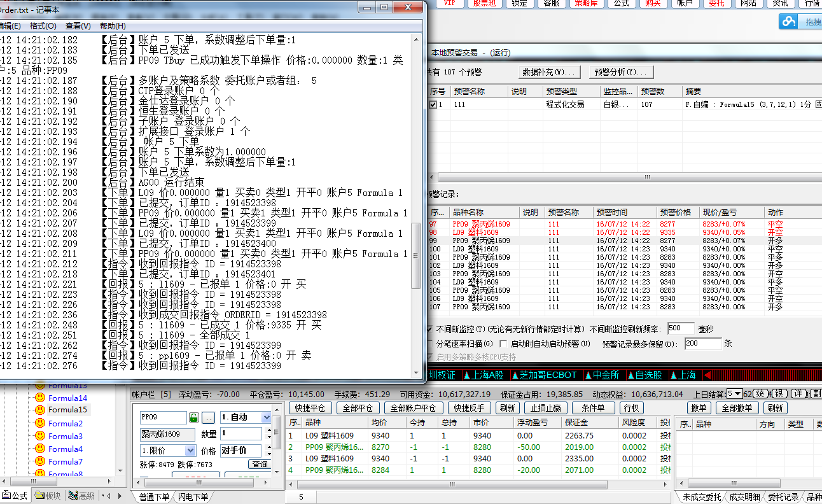Click the Formula15 smiley icon
This screenshot has height=504, width=822.
pos(40,410)
